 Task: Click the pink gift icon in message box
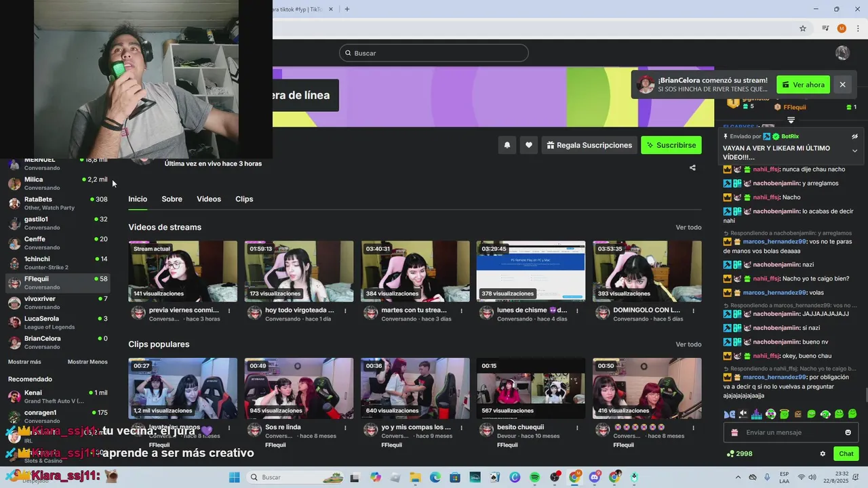point(734,432)
